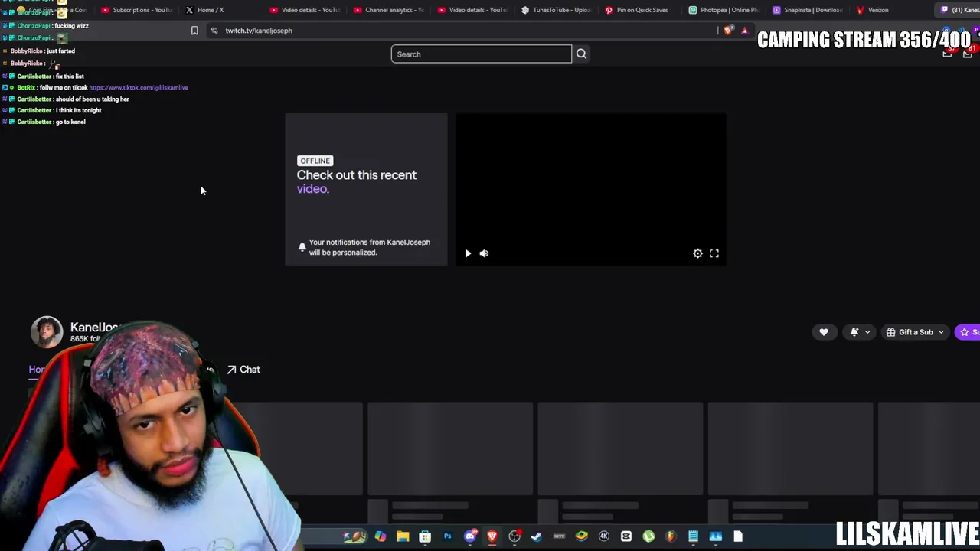Click the Brave Rewards triangle icon
This screenshot has width=980, height=551.
pyautogui.click(x=744, y=31)
